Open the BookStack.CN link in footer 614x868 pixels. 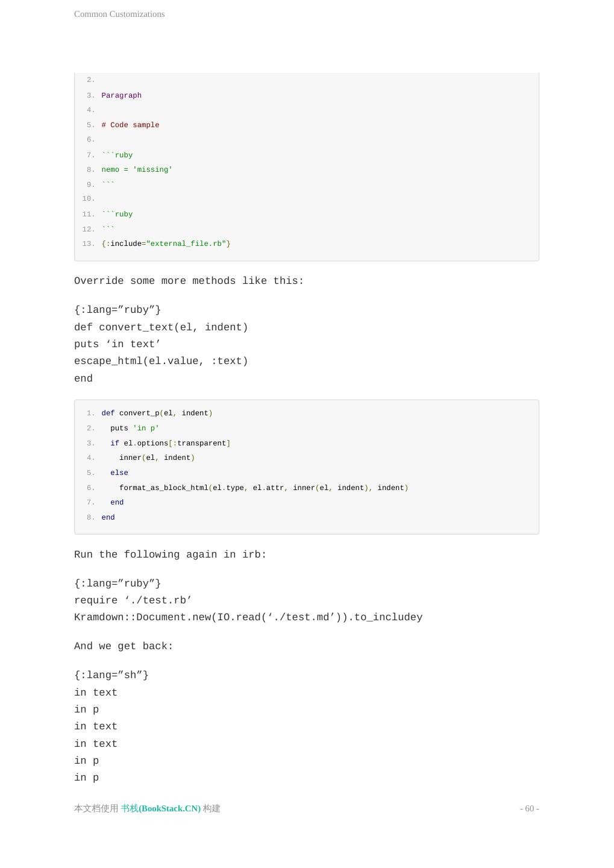[160, 808]
